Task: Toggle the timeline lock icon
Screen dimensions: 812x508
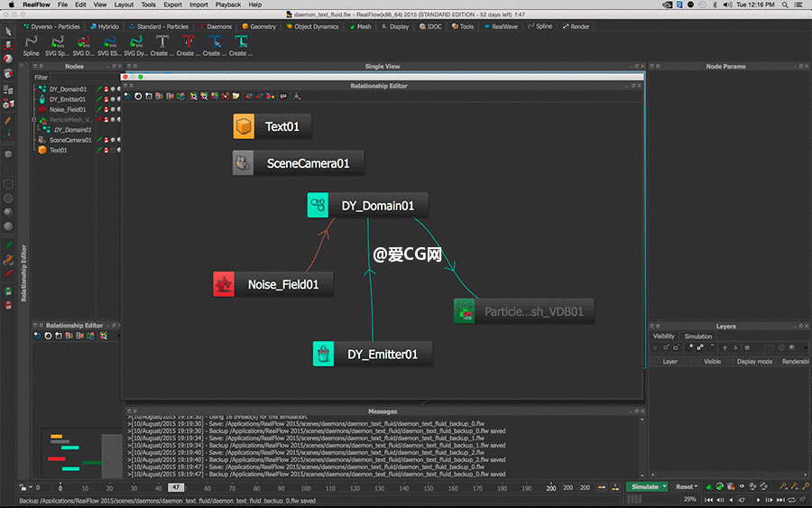Action: coord(23,487)
